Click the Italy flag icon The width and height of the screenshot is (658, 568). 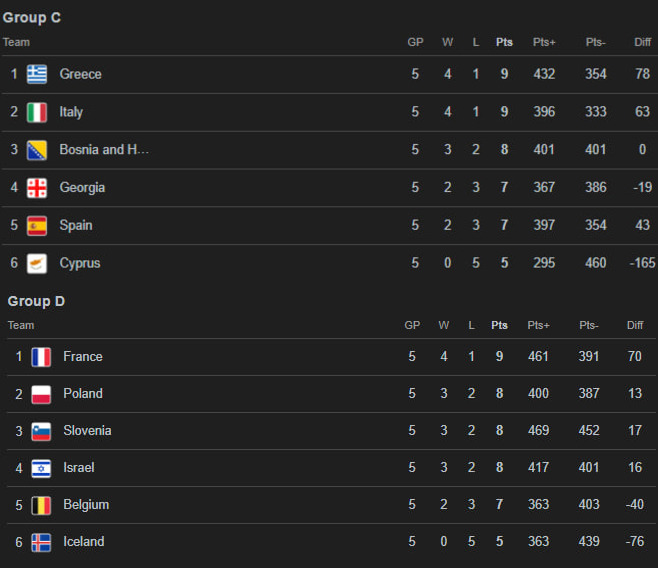(x=37, y=112)
